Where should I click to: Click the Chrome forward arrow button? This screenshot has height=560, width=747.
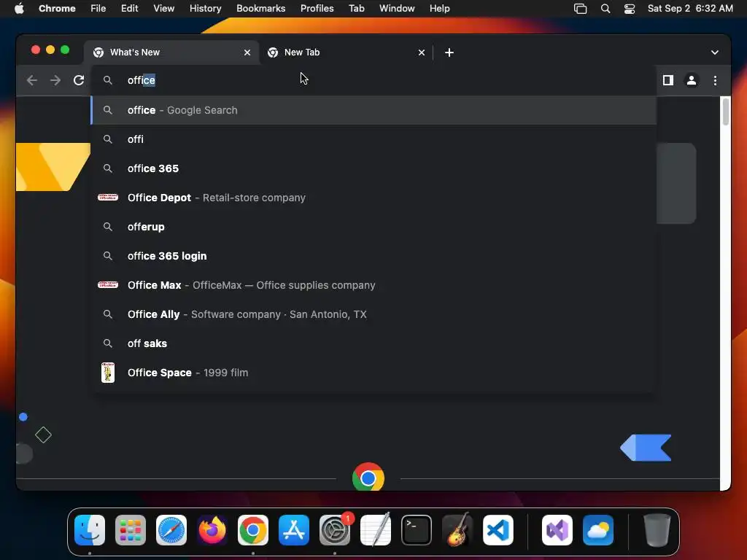(55, 80)
